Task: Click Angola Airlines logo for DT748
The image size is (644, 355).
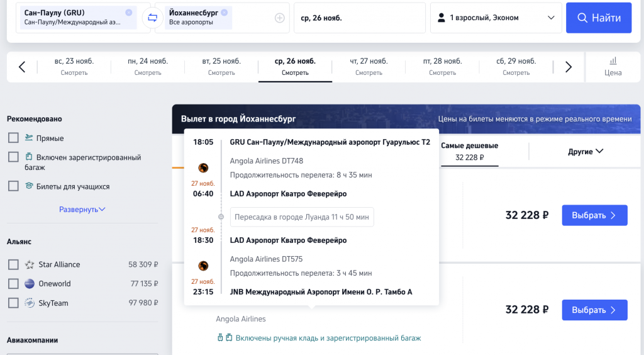Action: [x=203, y=167]
